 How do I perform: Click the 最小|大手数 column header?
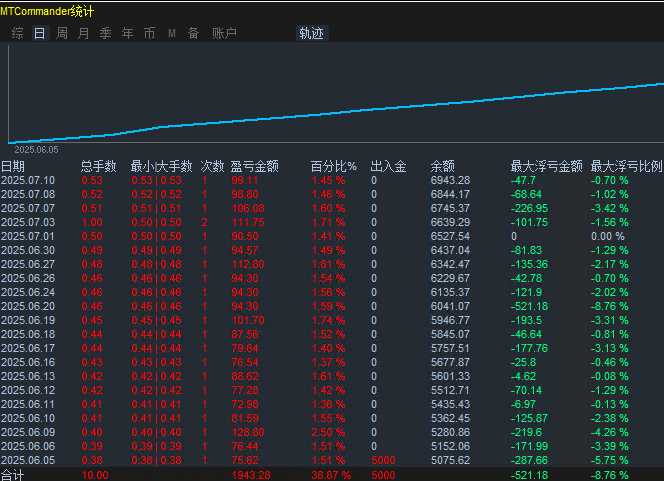161,166
